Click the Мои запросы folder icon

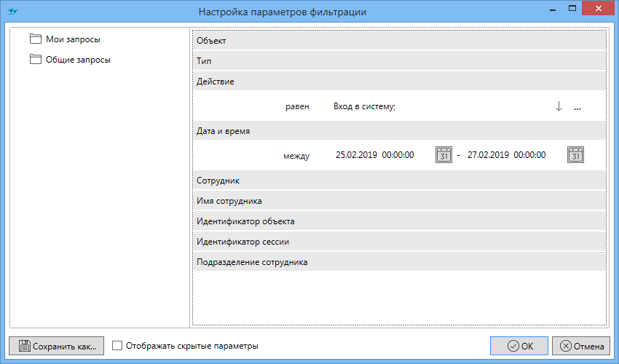(36, 39)
